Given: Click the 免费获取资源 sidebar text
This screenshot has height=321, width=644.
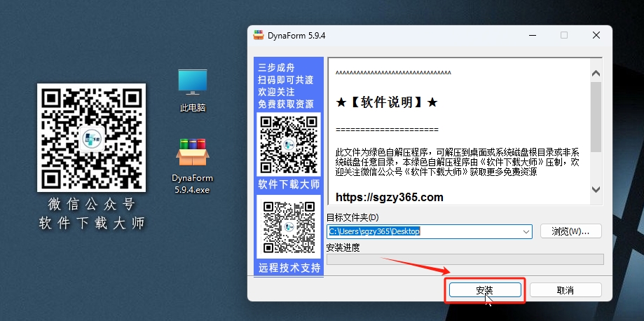Looking at the screenshot, I should pyautogui.click(x=286, y=104).
